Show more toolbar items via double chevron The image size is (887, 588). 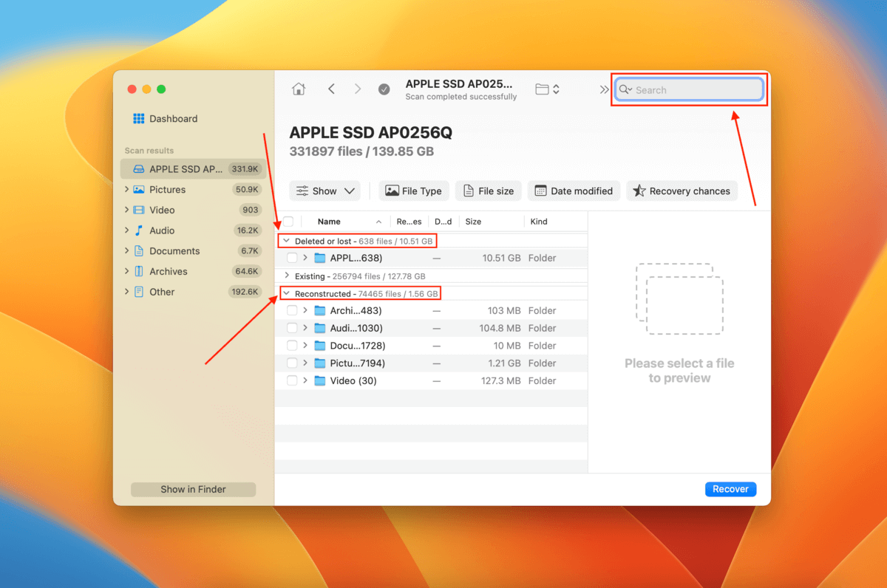click(x=604, y=90)
